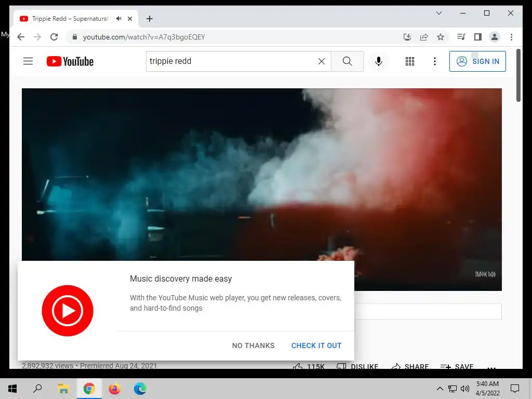Go back in Chrome
Screen dimensions: 532x399
(x=21, y=37)
